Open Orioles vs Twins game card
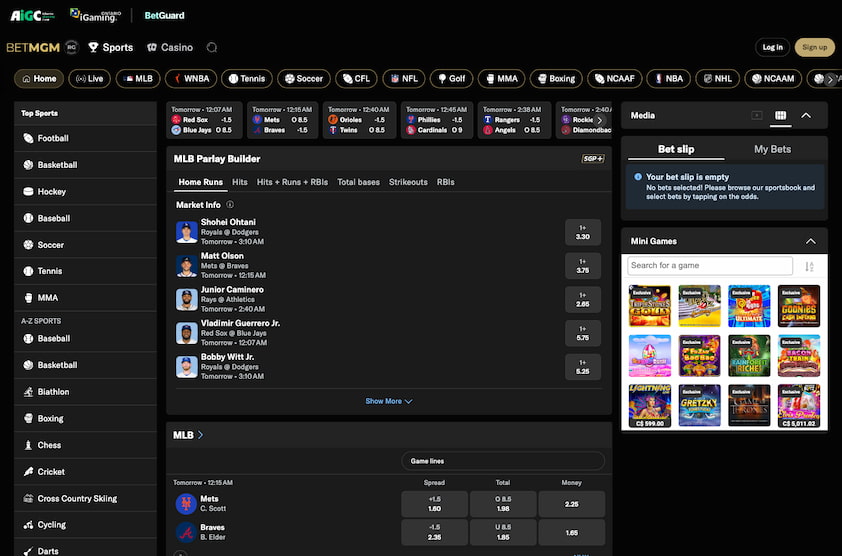842x556 pixels. click(x=359, y=120)
